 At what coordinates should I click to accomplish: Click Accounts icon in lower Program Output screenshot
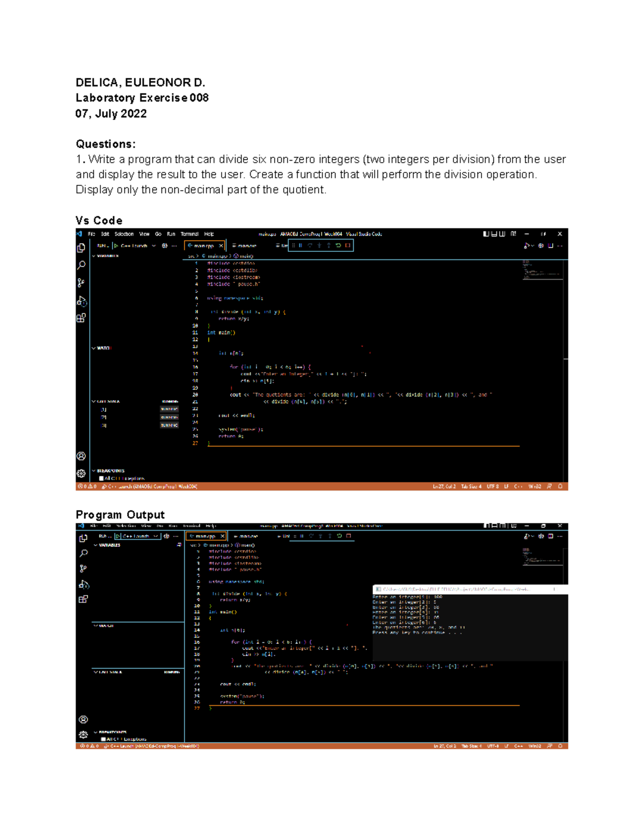pyautogui.click(x=83, y=720)
